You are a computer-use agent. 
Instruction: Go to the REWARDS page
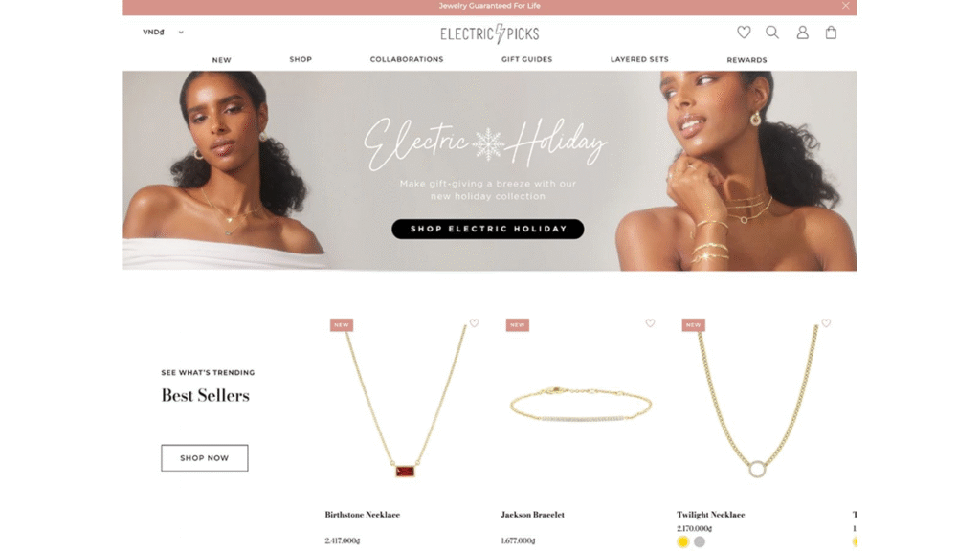pyautogui.click(x=746, y=60)
